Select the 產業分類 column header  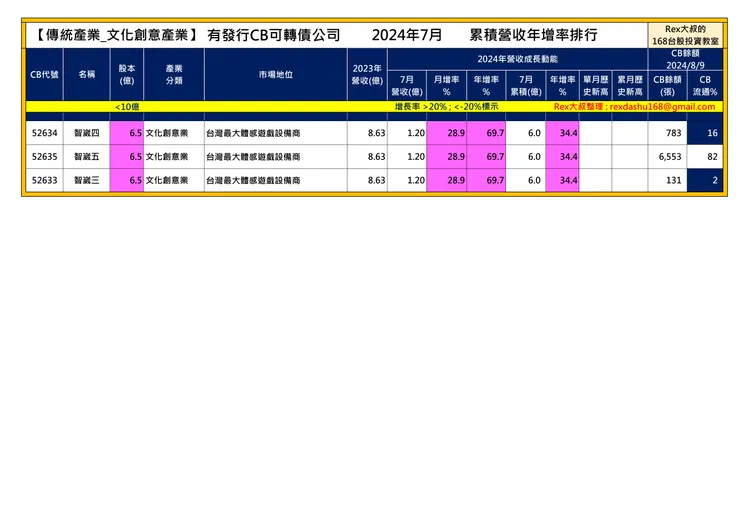(174, 74)
